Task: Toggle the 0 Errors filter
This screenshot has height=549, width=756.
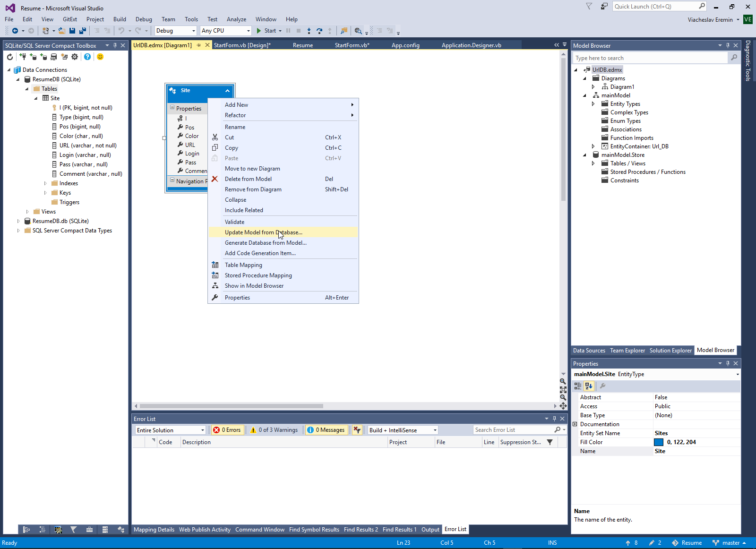Action: 227,430
